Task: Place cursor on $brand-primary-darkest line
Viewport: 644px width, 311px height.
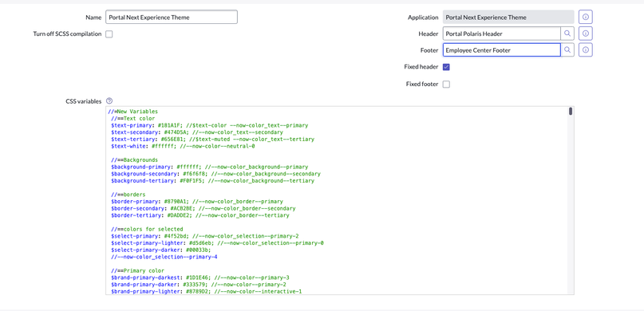Action: (200, 278)
